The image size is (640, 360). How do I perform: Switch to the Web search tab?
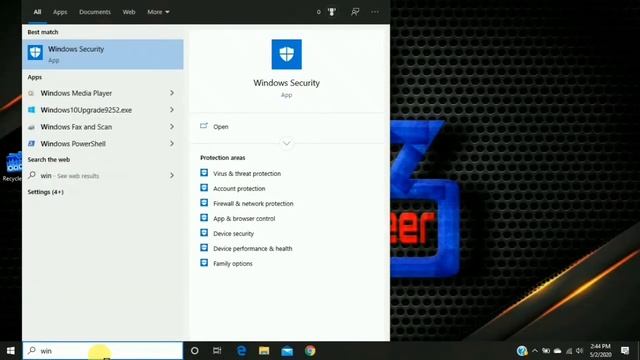coord(129,12)
